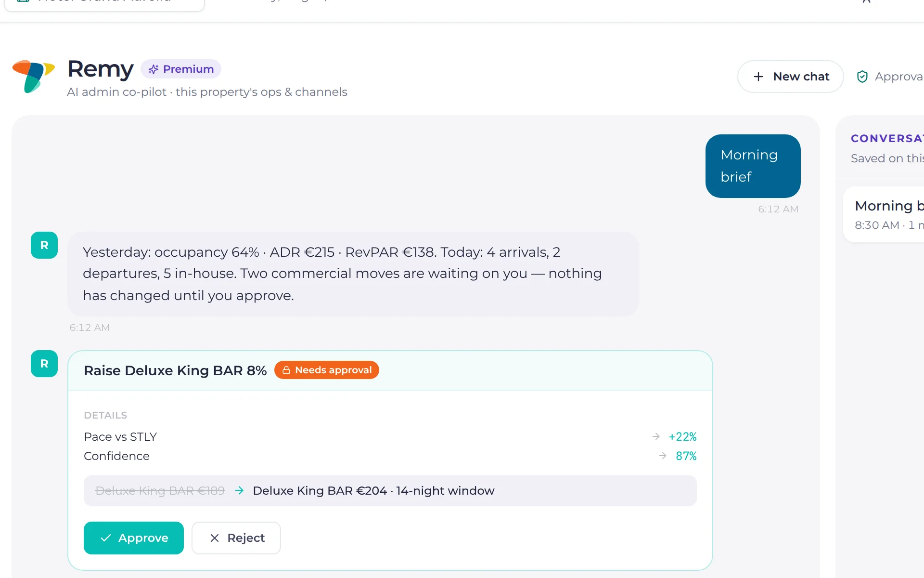The image size is (924, 578).
Task: Click the Remy avatar beside the rate card
Action: point(44,364)
